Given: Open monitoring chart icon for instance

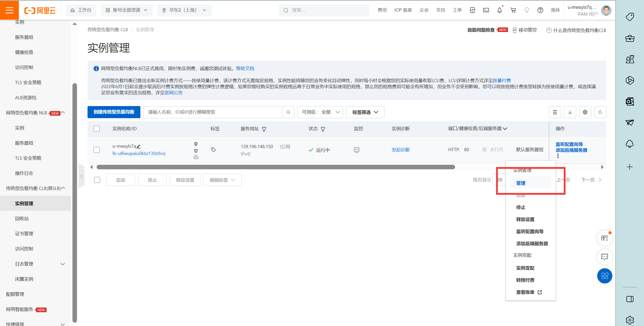Looking at the screenshot, I should coord(356,150).
